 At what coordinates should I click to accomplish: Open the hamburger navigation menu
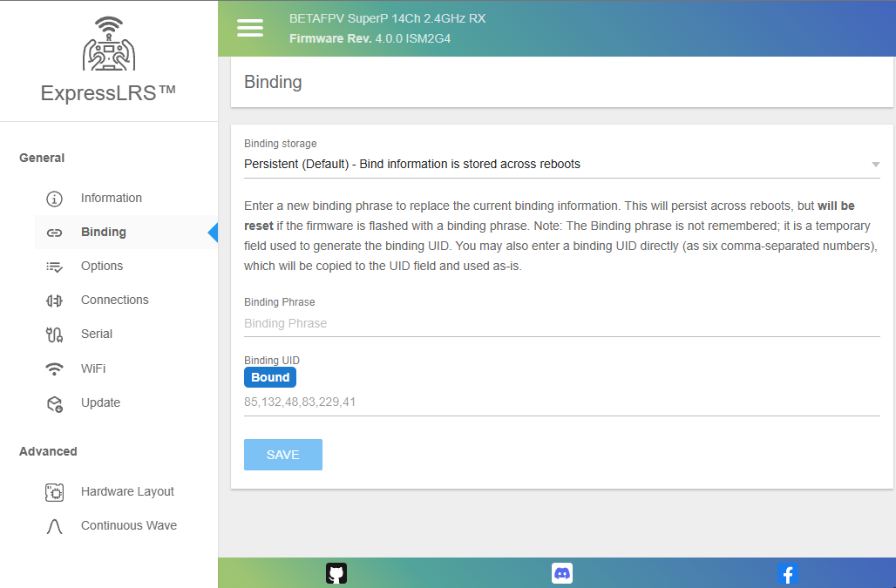click(x=250, y=28)
